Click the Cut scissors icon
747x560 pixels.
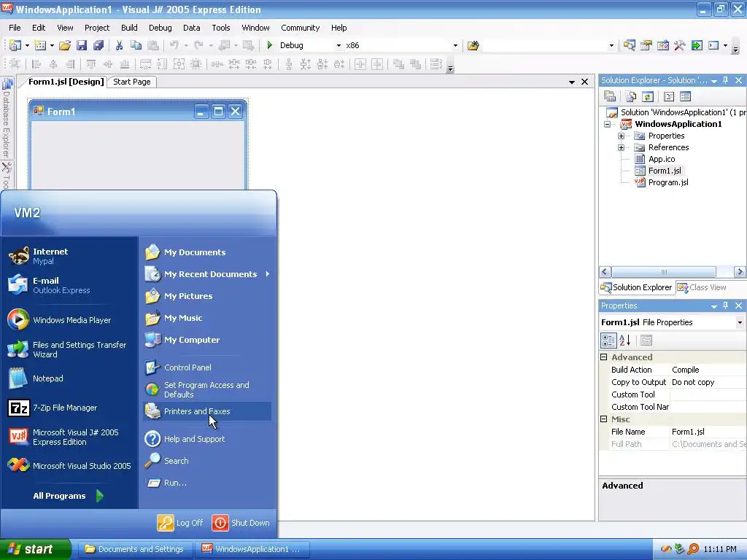click(x=119, y=45)
